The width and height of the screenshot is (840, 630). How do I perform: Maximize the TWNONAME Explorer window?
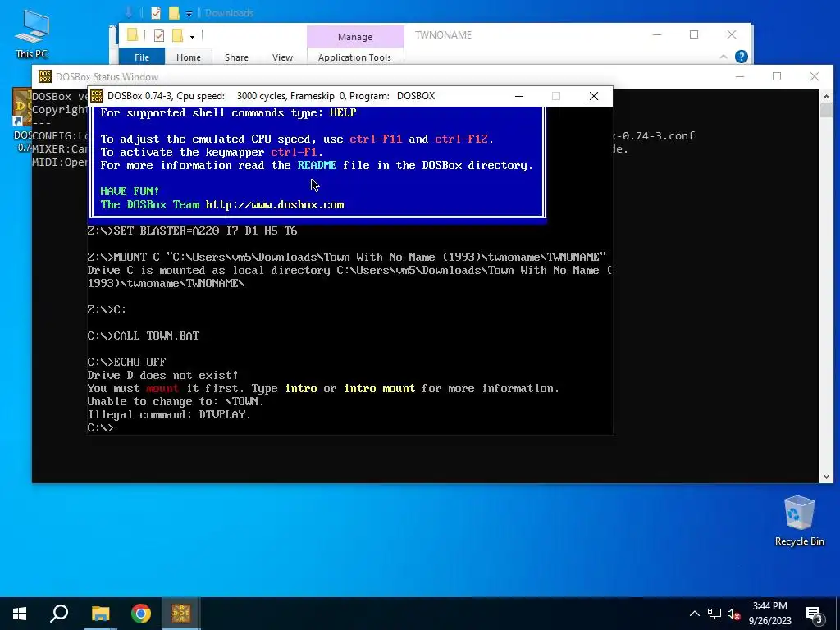(694, 34)
